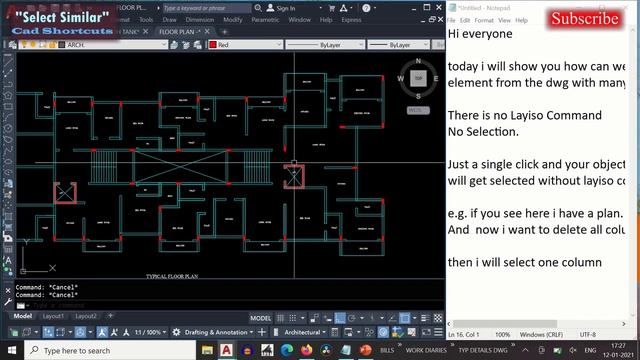Add a new drawing tab with plus
The height and width of the screenshot is (360, 640).
pyautogui.click(x=224, y=31)
